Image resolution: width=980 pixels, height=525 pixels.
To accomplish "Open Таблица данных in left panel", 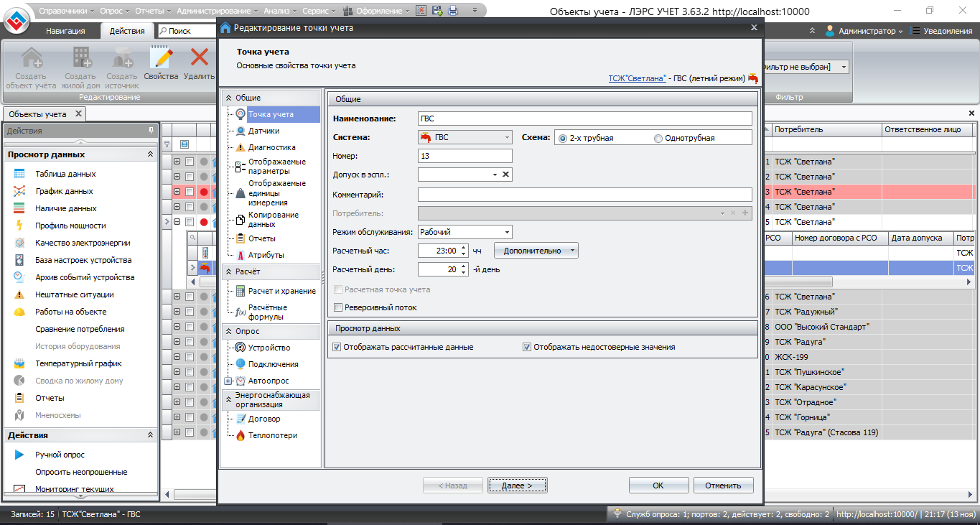I will [x=65, y=174].
